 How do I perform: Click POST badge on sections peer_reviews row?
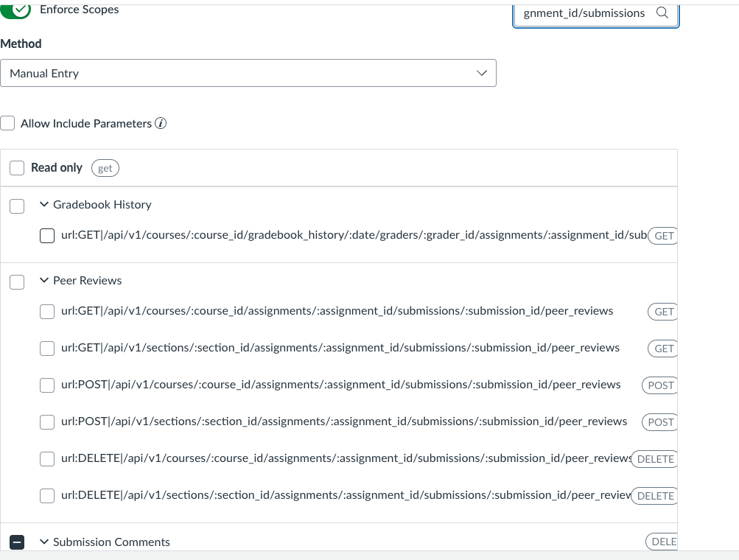coord(660,422)
